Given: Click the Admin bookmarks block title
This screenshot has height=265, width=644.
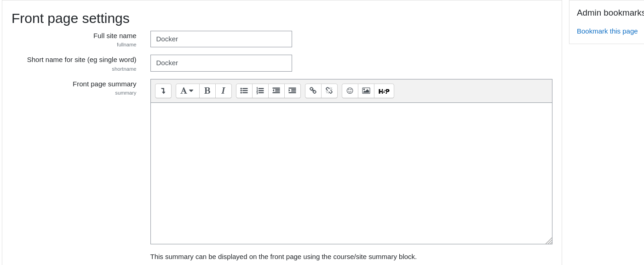Looking at the screenshot, I should pyautogui.click(x=610, y=13).
